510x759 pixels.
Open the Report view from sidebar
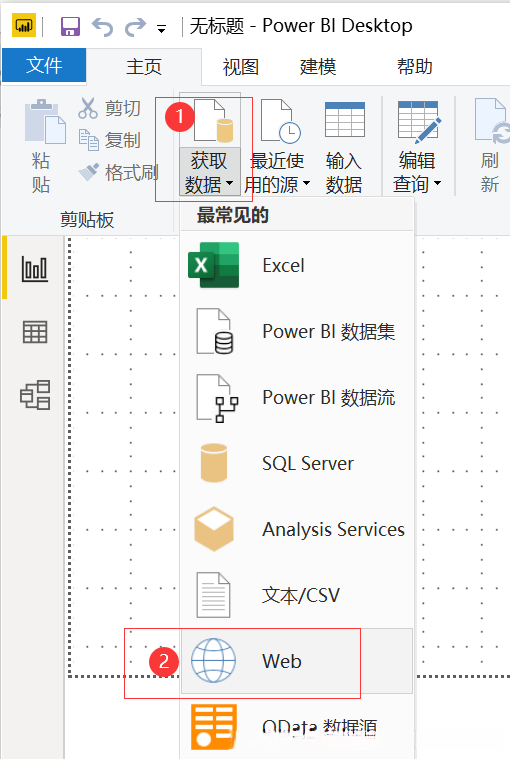coord(35,269)
